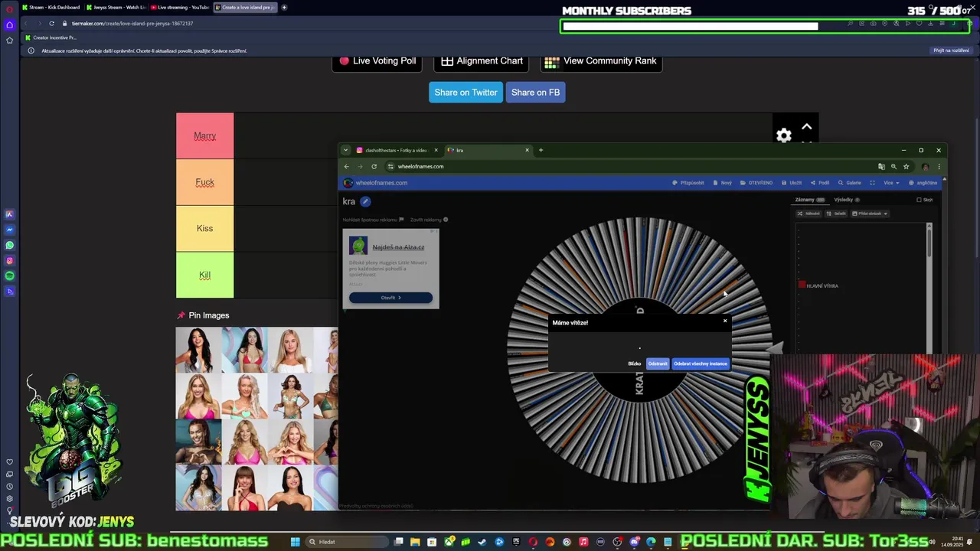Image resolution: width=980 pixels, height=551 pixels.
Task: Click Přizpůsobit in wheelofnames toolbar
Action: tap(688, 183)
